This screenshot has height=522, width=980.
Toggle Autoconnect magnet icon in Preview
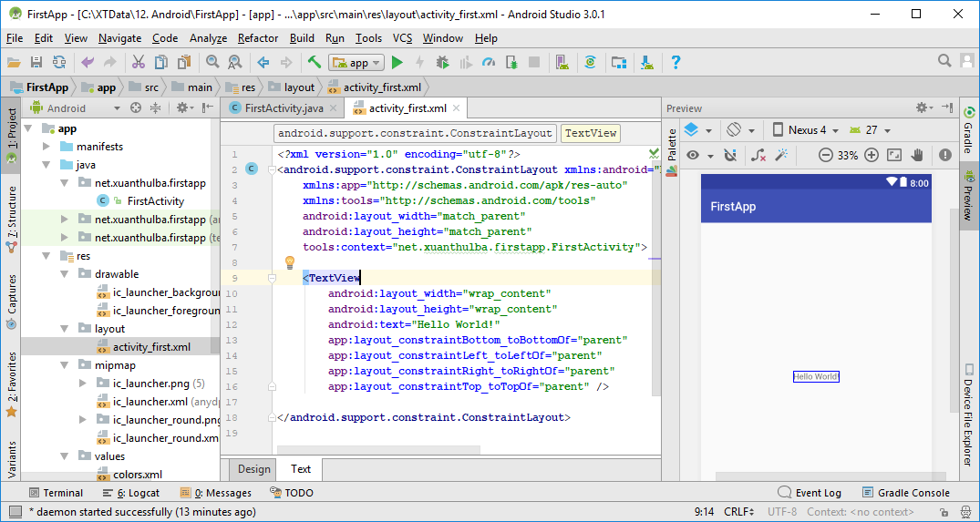tap(729, 156)
